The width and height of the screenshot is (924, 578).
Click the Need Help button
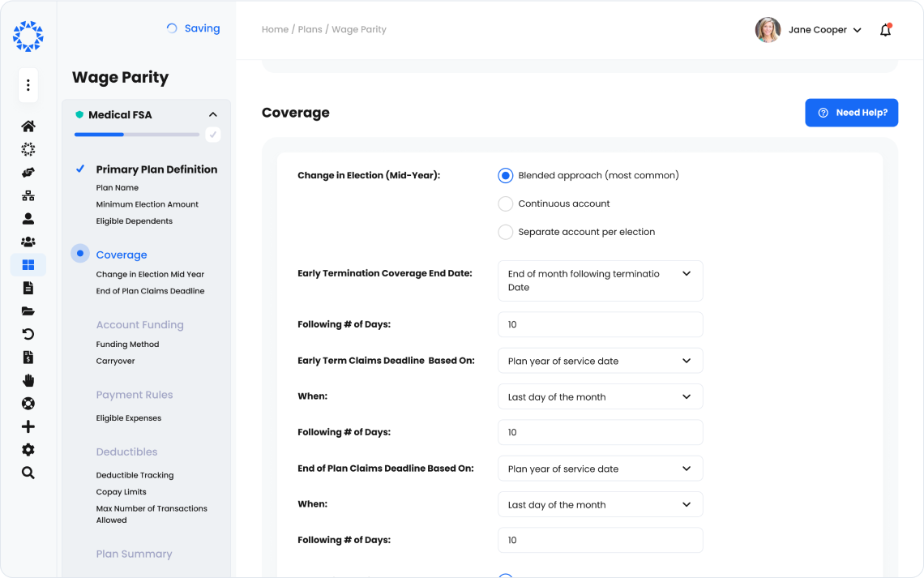pos(851,113)
